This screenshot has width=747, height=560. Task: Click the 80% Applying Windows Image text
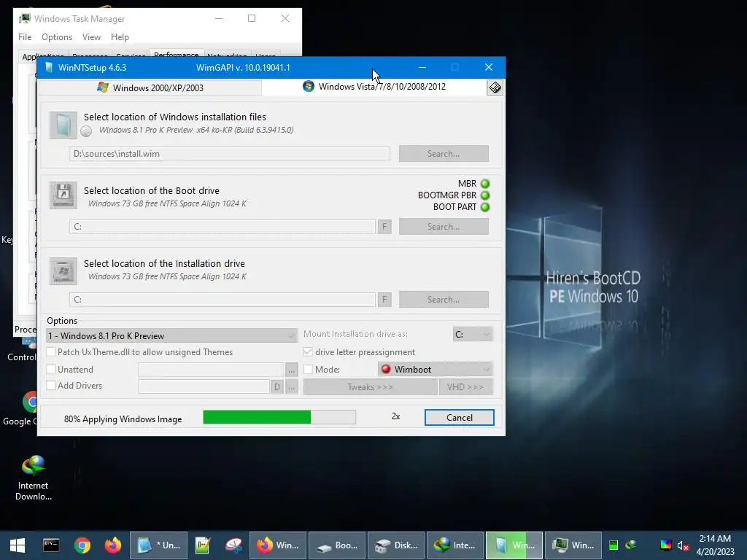(x=123, y=419)
